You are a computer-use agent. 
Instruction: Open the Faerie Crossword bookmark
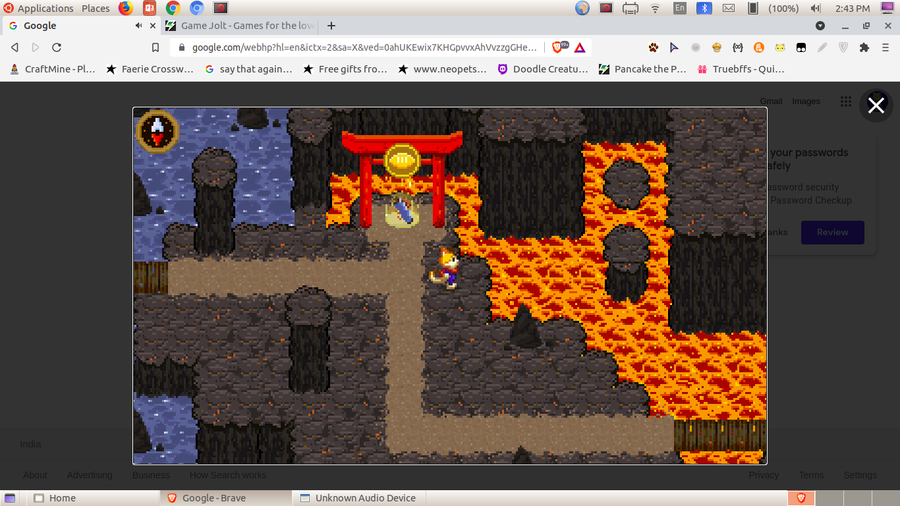click(150, 69)
